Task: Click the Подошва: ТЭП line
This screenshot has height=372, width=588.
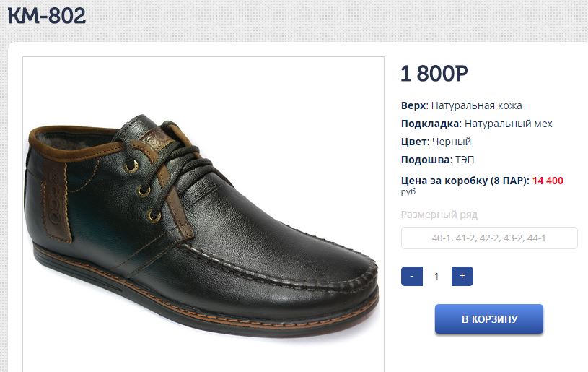Action: [x=437, y=160]
